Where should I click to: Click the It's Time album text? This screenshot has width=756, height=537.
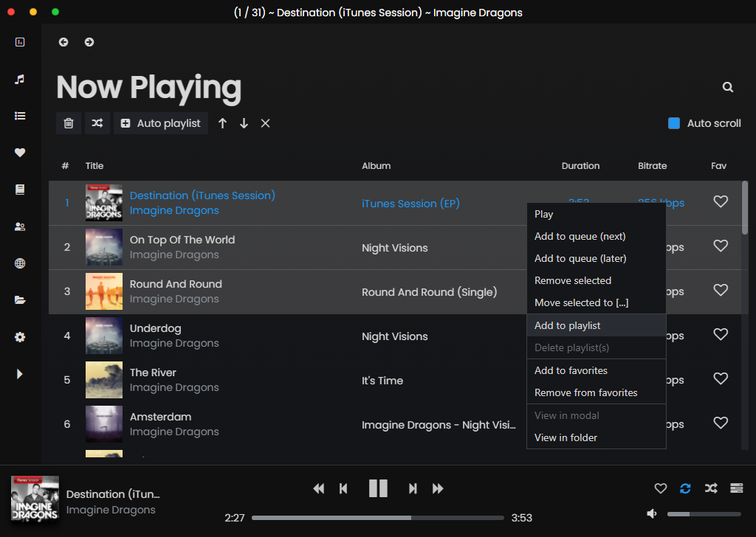[382, 381]
